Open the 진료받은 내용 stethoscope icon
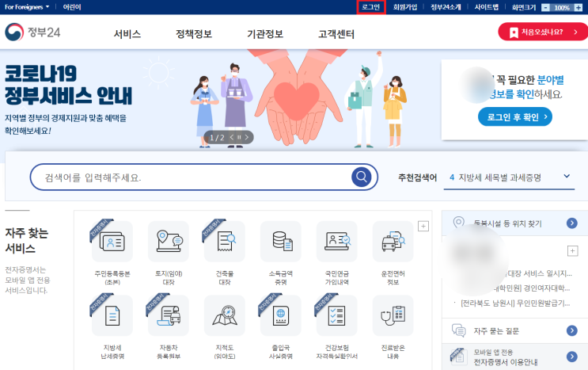 pyautogui.click(x=393, y=315)
